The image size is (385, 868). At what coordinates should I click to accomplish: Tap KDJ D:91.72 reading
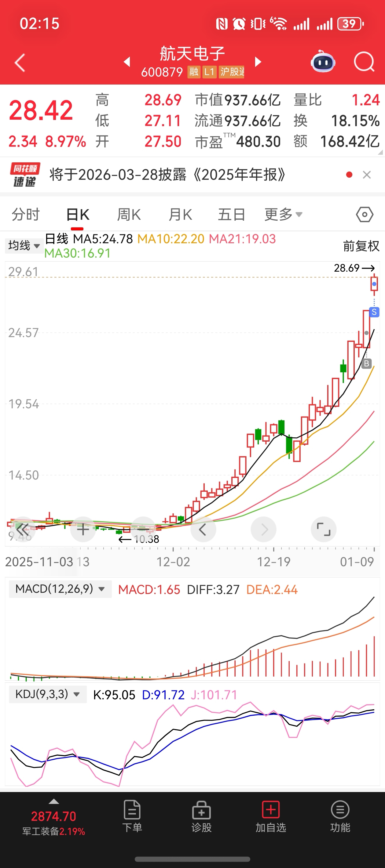coord(163,695)
